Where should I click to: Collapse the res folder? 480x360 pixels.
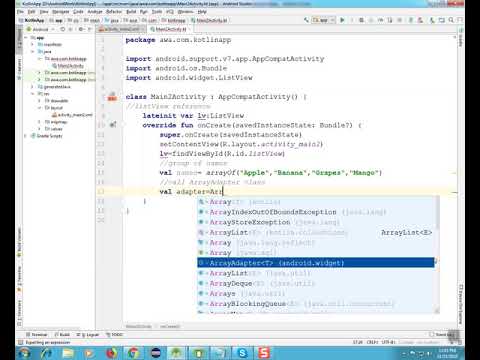(32, 94)
